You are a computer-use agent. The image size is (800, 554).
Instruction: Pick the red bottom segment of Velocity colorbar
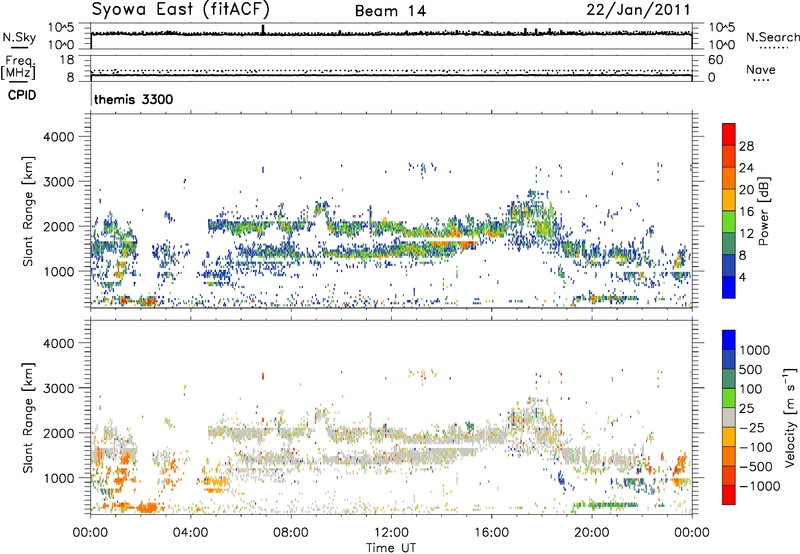click(729, 495)
